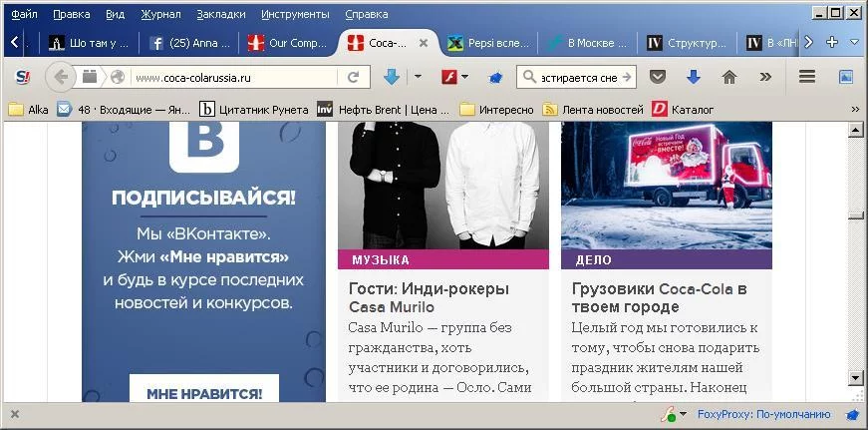This screenshot has height=430, width=868.
Task: Open the Инструменты menu
Action: [x=295, y=14]
